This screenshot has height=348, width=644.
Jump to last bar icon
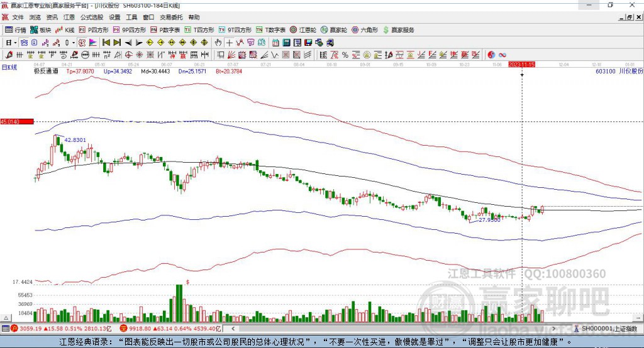tap(117, 43)
